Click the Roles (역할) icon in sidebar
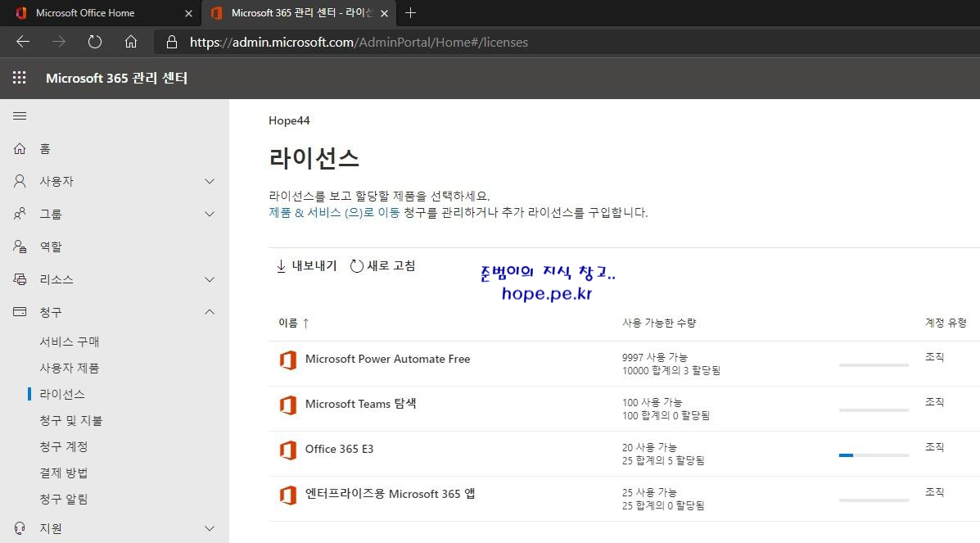 (20, 247)
